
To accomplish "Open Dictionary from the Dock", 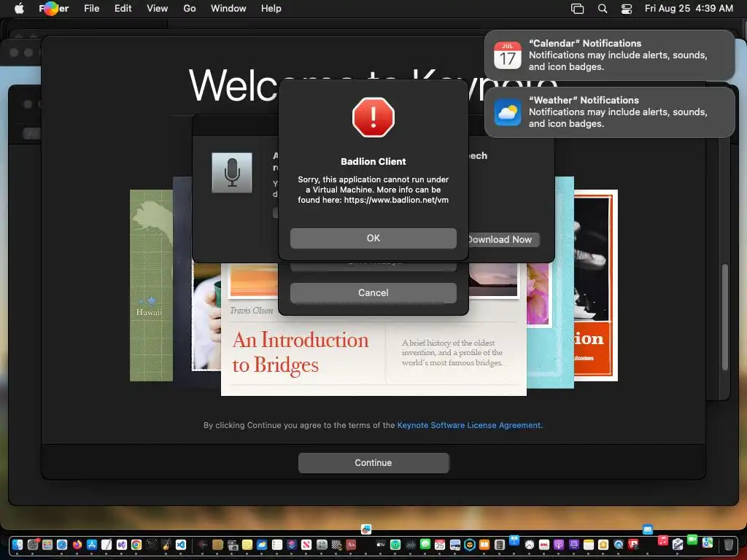I will coord(351,545).
